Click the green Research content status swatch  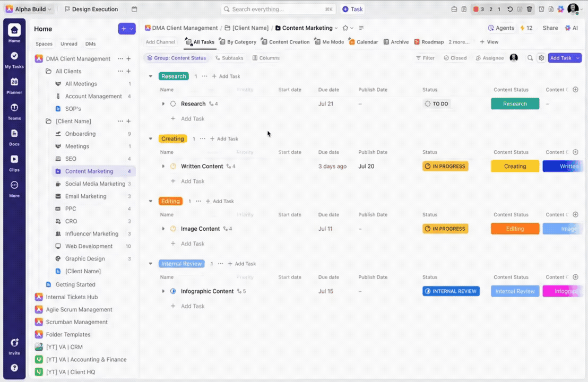pos(515,103)
